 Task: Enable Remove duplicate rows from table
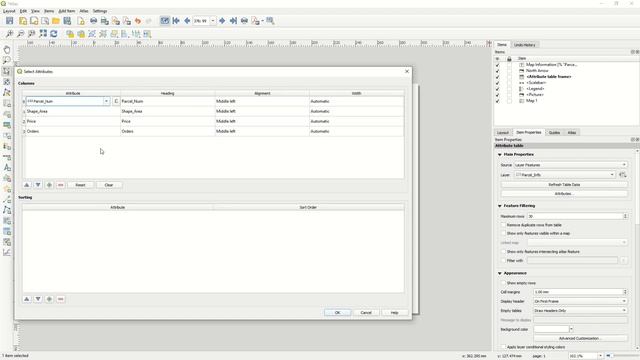503,225
